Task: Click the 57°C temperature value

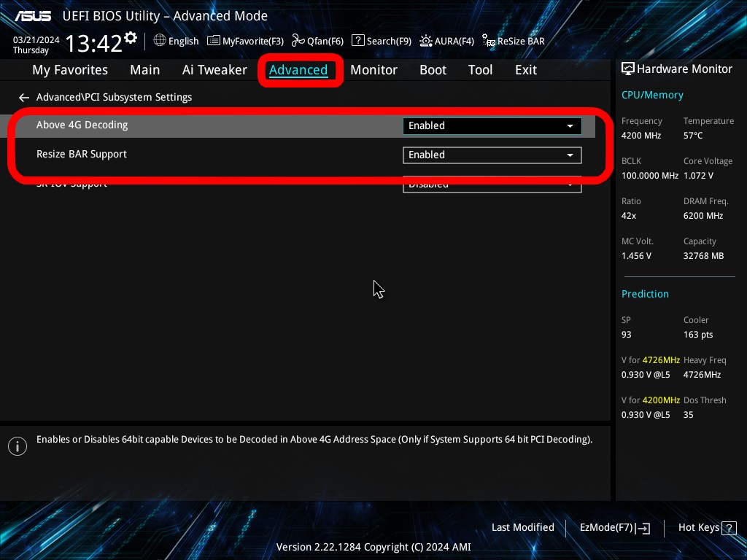Action: 693,136
